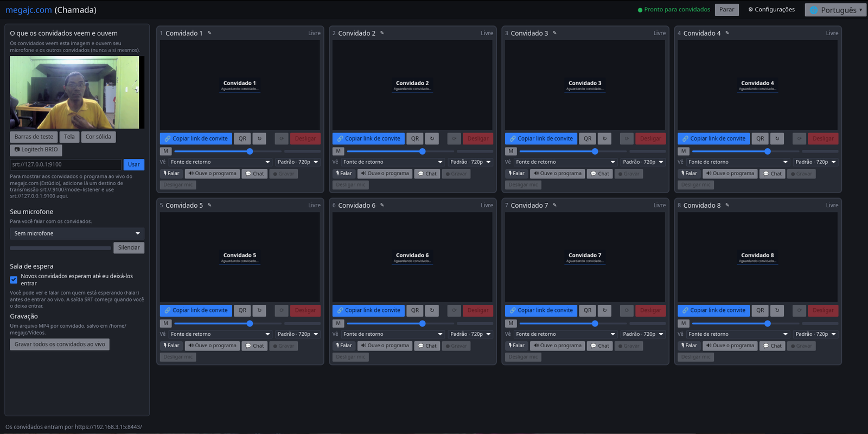Regenerate invite link for Convidado 4
The height and width of the screenshot is (434, 868).
777,138
